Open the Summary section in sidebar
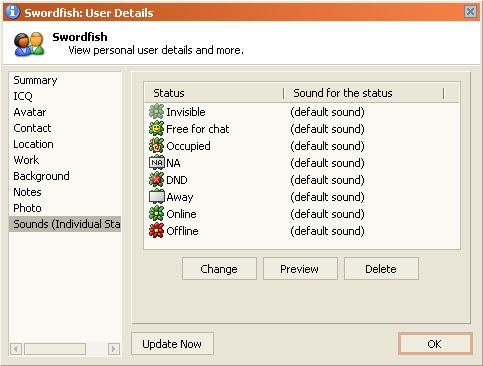The width and height of the screenshot is (483, 366). point(35,80)
